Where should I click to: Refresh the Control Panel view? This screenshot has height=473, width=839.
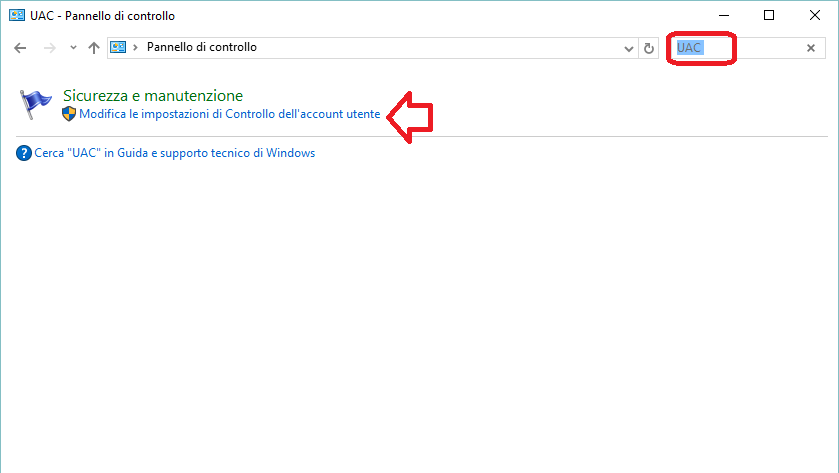pos(649,49)
